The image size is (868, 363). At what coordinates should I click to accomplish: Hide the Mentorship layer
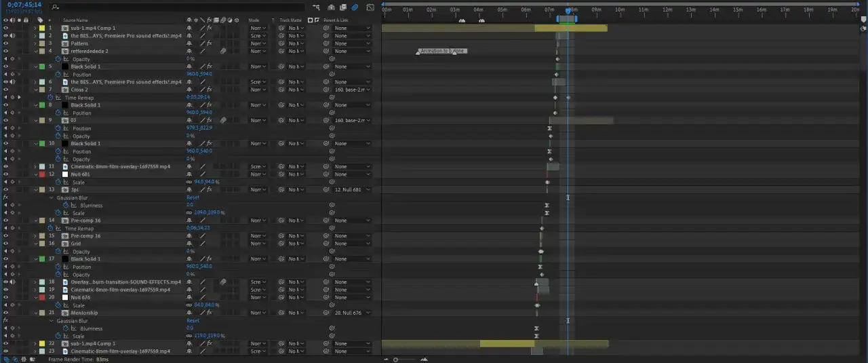coord(5,313)
